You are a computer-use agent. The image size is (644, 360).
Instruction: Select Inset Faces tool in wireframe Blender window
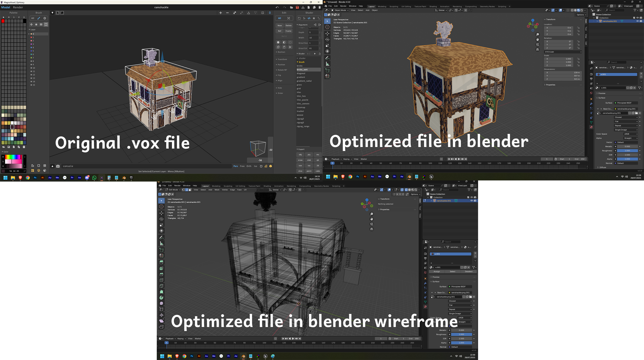[161, 268]
